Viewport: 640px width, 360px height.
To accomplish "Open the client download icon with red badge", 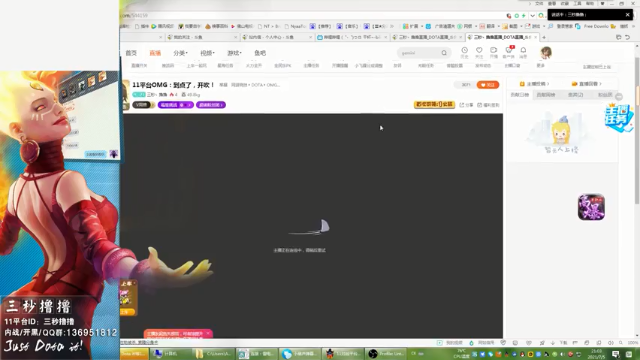I will coord(509,50).
